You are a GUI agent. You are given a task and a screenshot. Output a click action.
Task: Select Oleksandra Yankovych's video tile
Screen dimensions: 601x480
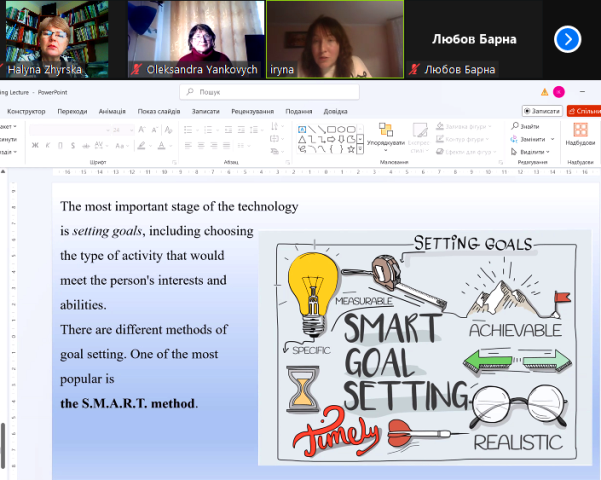198,39
